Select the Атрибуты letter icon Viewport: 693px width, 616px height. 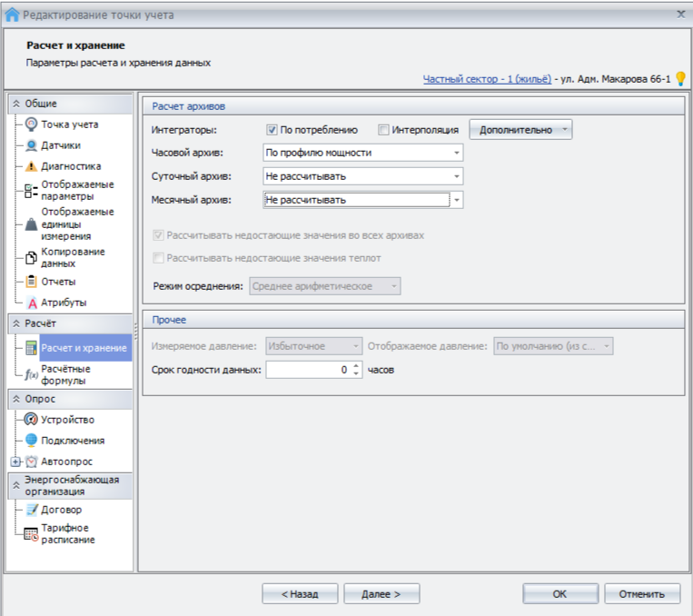[32, 303]
